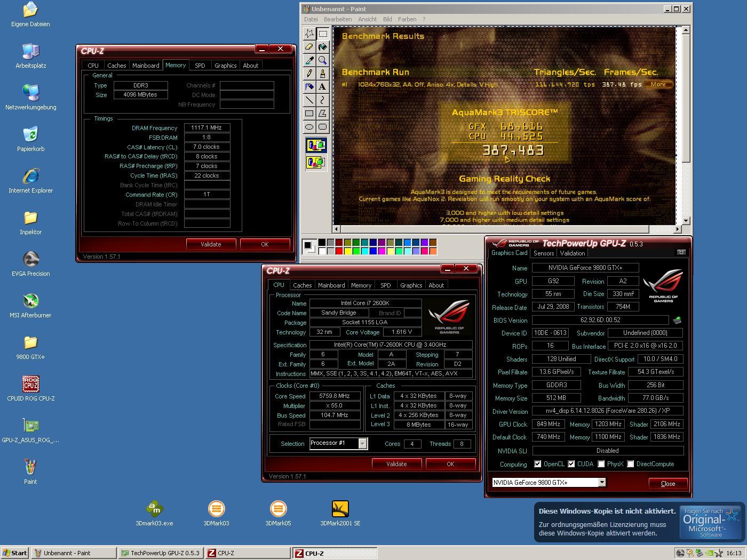The height and width of the screenshot is (560, 747).
Task: Select the Polygon tool in Paint
Action: [323, 113]
